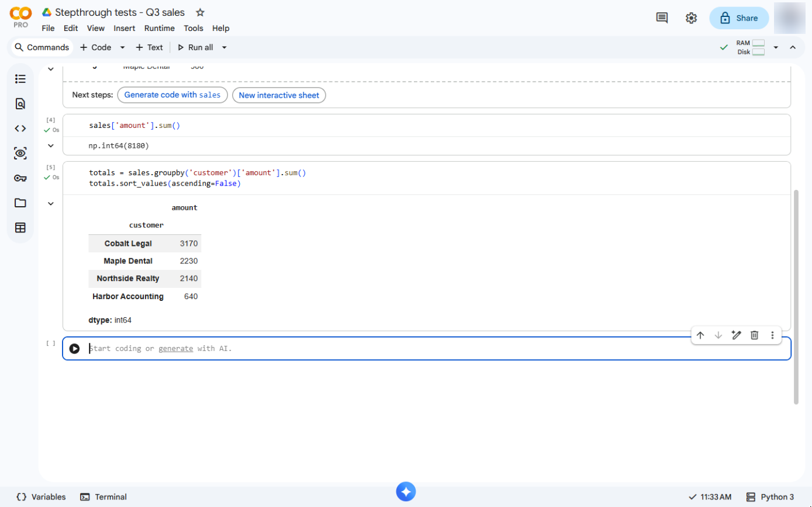The width and height of the screenshot is (812, 507).
Task: Open the Secrets key icon in sidebar
Action: [x=20, y=178]
